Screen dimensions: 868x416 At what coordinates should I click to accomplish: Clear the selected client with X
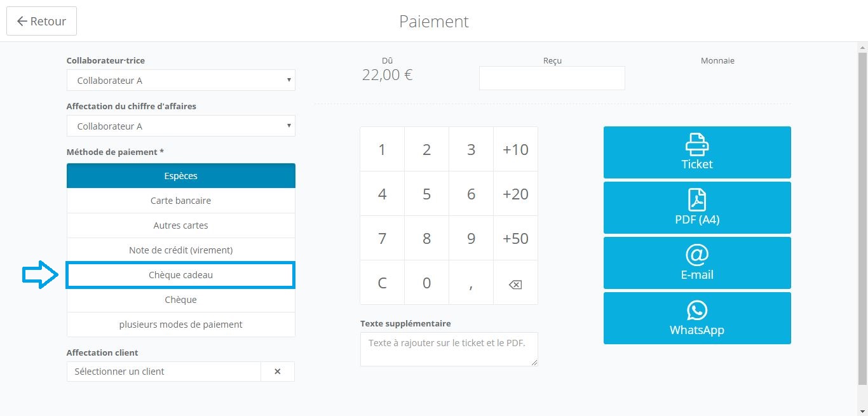tap(278, 372)
